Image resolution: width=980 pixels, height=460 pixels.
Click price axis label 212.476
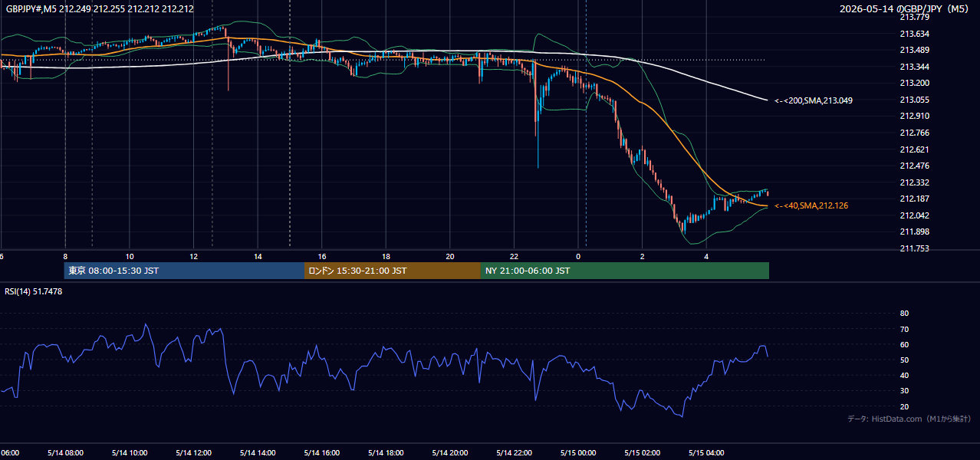click(x=914, y=166)
